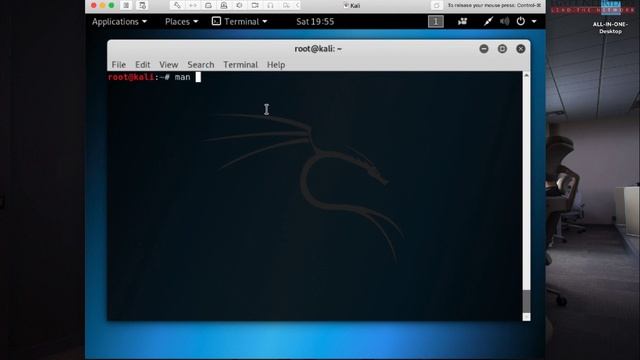Open the Edit menu in terminal
Image resolution: width=640 pixels, height=360 pixels.
pos(142,64)
